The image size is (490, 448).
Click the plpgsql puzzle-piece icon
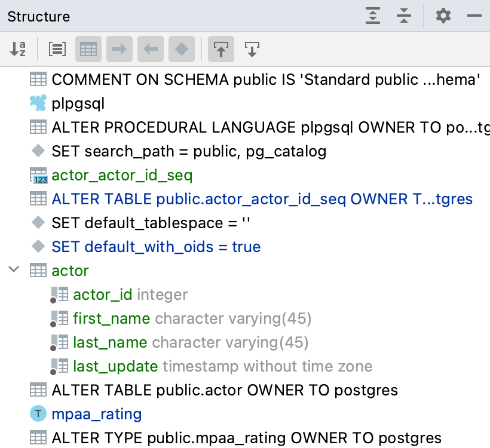[x=38, y=103]
